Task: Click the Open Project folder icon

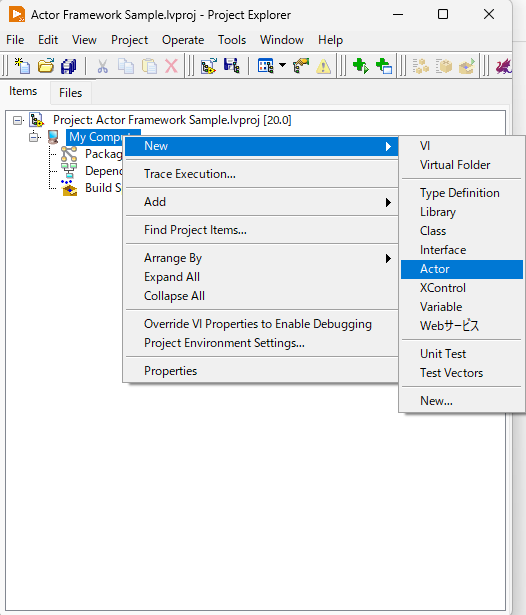Action: point(46,66)
